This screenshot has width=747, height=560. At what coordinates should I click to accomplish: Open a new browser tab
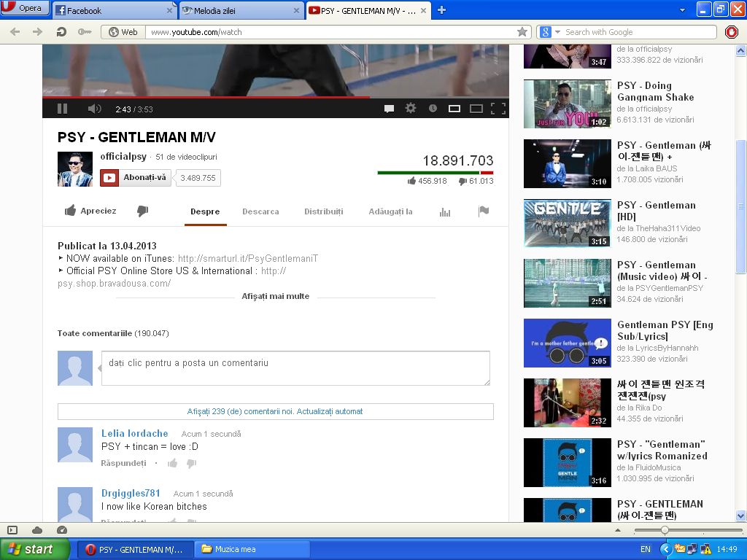[x=441, y=10]
